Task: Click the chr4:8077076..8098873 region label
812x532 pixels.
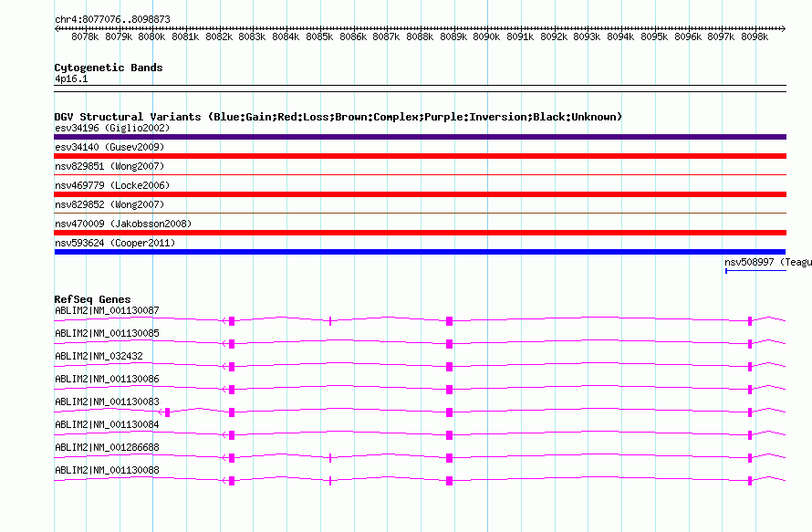Action: point(112,19)
